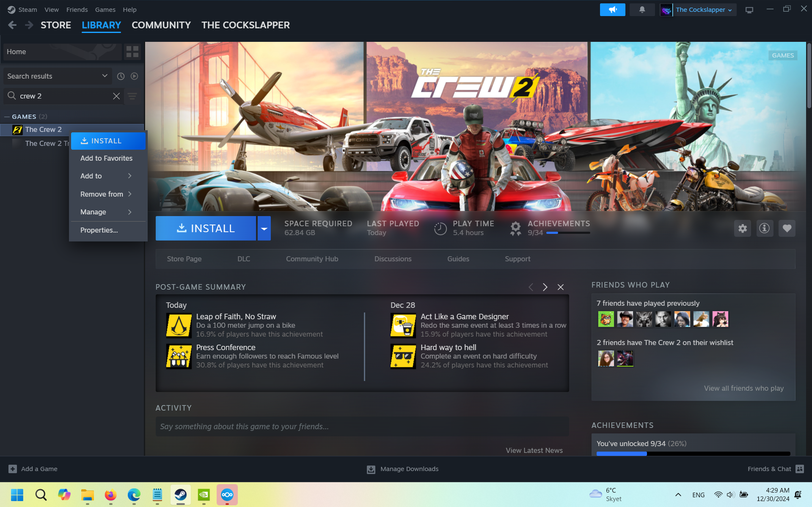Open the Windows Start menu
Screen dimensions: 812x507
pos(17,494)
